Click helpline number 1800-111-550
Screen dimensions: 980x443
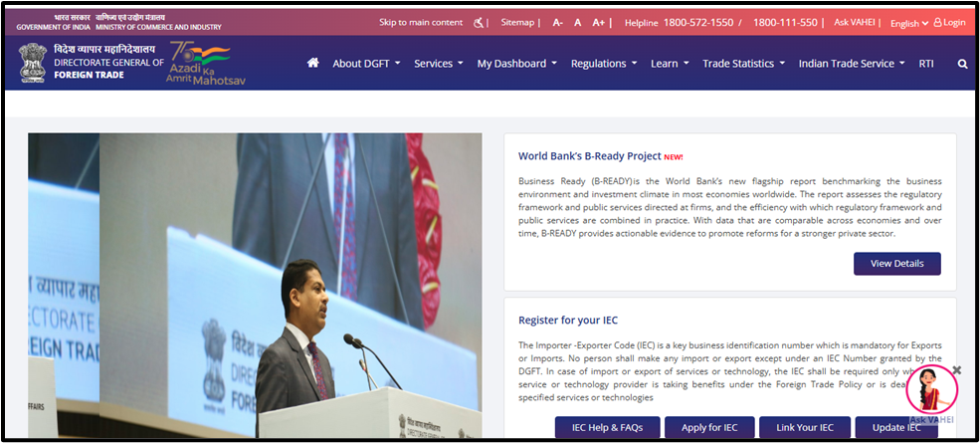coord(785,23)
